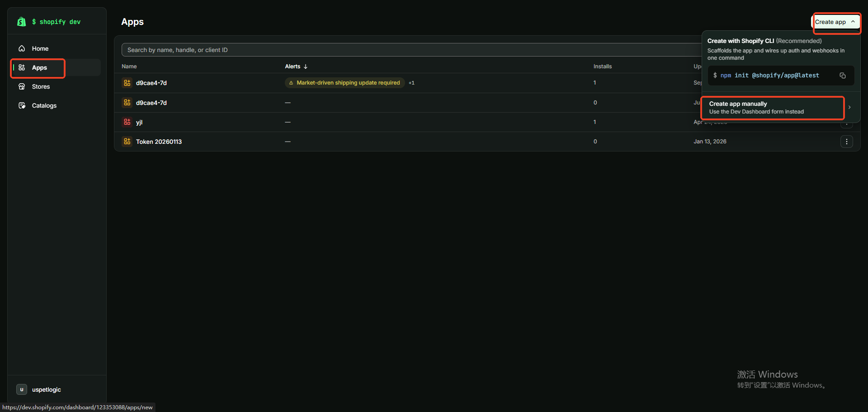The width and height of the screenshot is (868, 412).
Task: Click the Name column header
Action: tap(129, 66)
